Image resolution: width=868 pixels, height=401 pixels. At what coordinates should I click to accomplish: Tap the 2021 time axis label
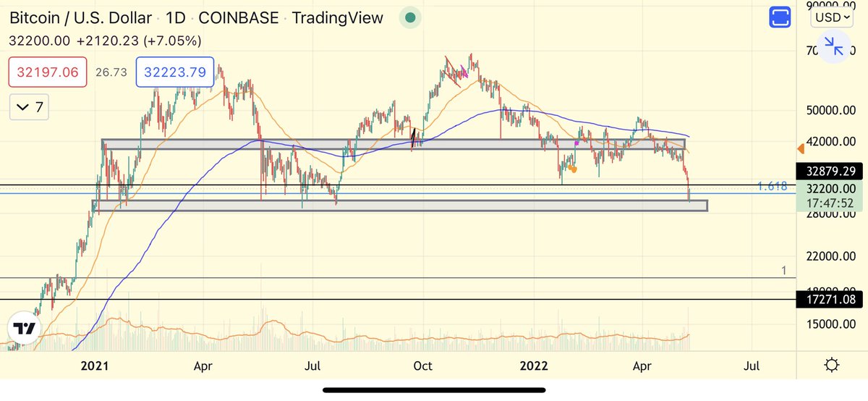click(x=94, y=366)
